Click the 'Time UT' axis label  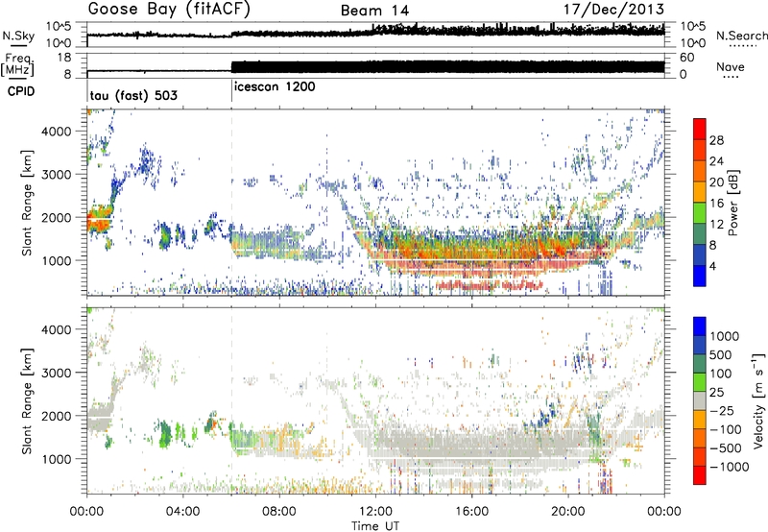tap(375, 526)
